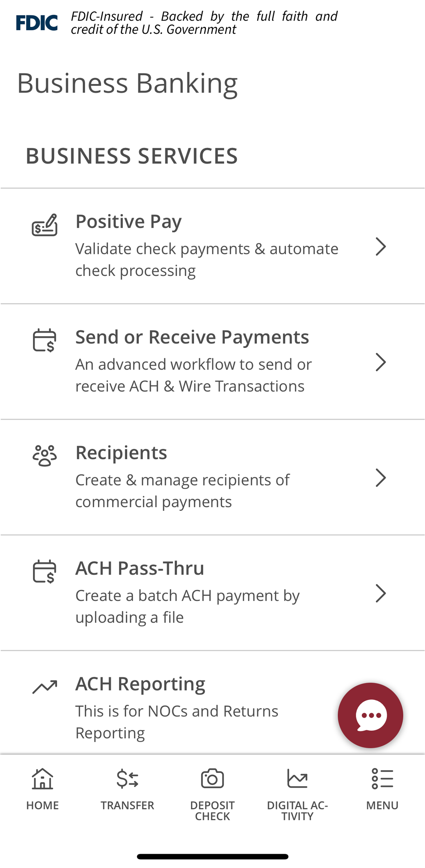
Task: Tap the Deposit Check camera icon
Action: click(212, 779)
